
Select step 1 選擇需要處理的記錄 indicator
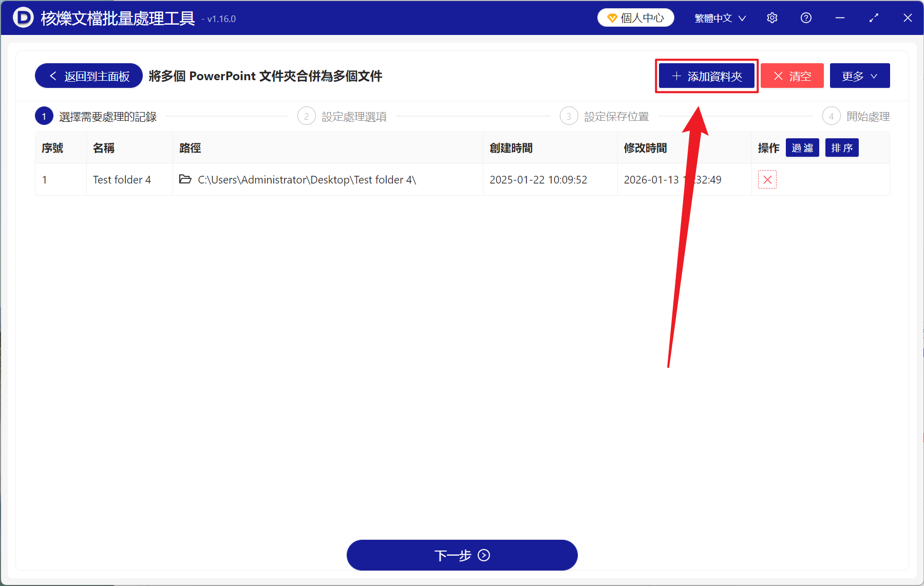[x=44, y=116]
